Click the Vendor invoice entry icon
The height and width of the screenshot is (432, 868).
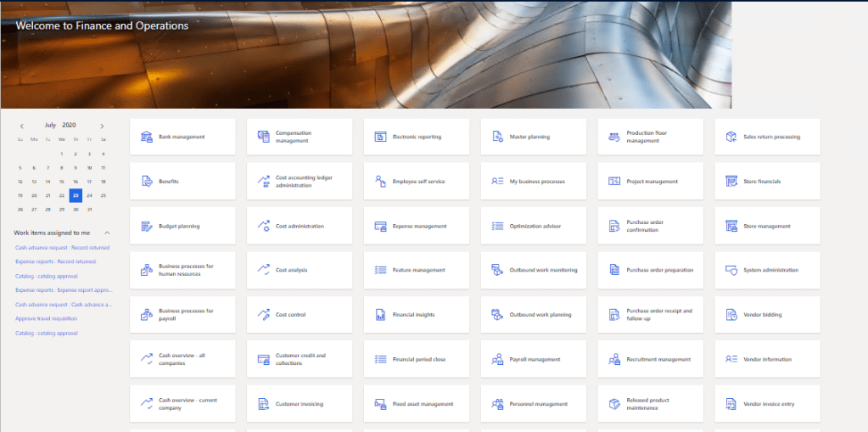pos(731,404)
